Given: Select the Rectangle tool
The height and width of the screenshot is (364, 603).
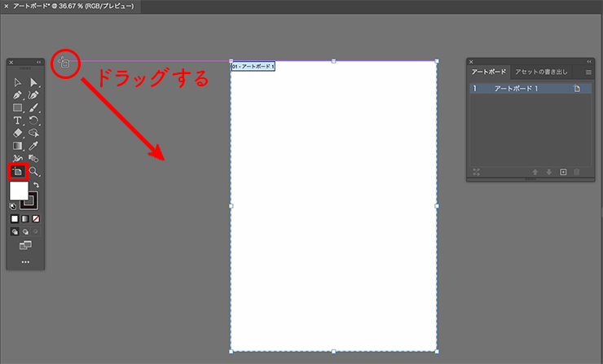Looking at the screenshot, I should pyautogui.click(x=18, y=107).
